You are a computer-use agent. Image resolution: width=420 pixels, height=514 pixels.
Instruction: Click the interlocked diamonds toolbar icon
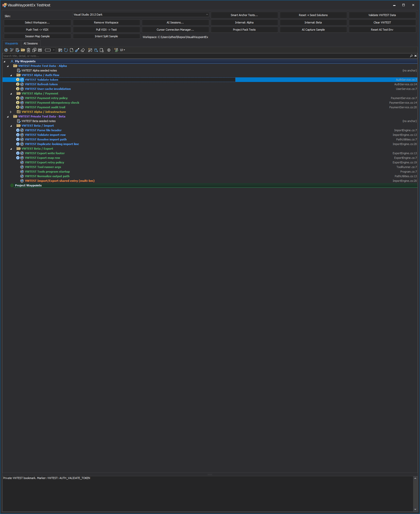109,50
